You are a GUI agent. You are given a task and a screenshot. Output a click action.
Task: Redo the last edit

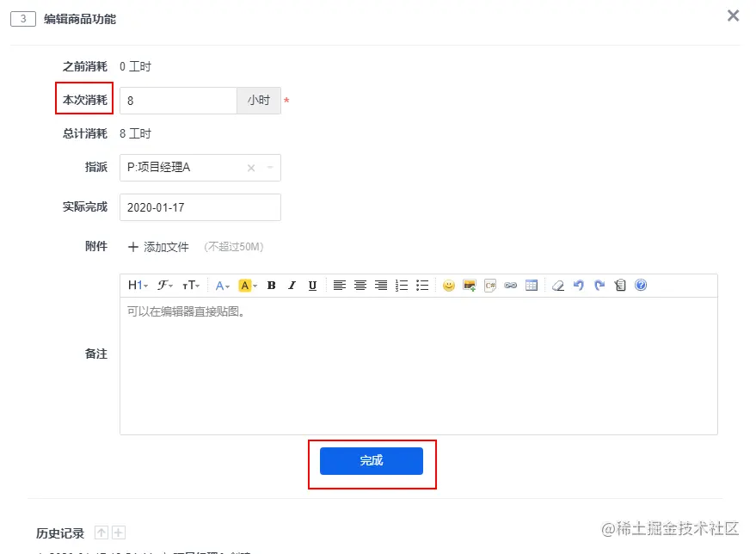coord(599,286)
